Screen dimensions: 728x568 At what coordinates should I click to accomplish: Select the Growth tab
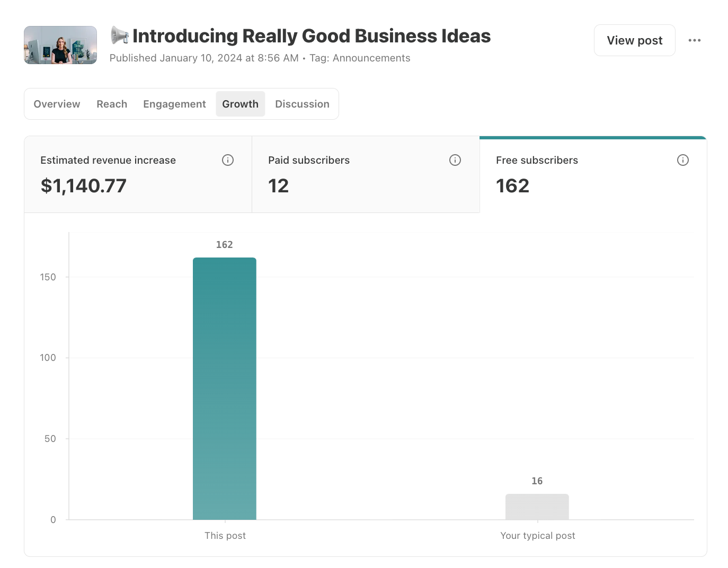point(241,104)
